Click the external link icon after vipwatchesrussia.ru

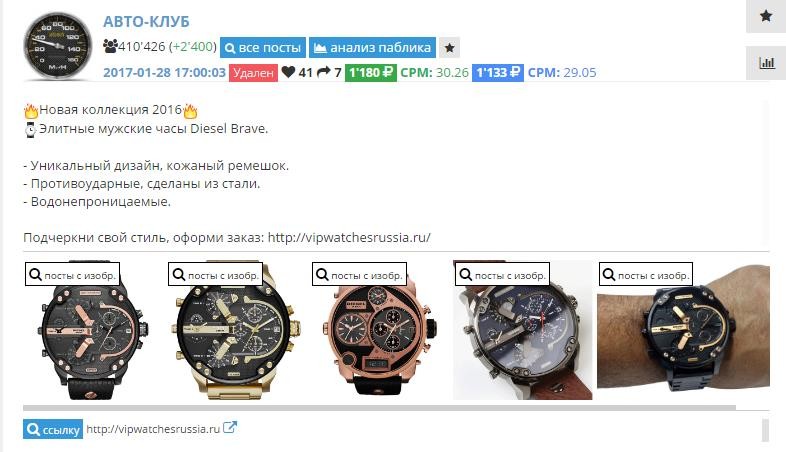point(230,428)
